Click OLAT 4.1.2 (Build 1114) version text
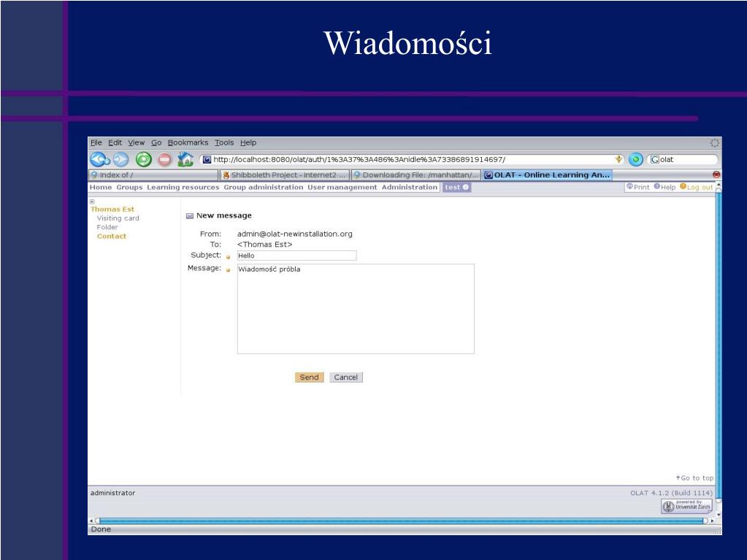 [x=671, y=493]
